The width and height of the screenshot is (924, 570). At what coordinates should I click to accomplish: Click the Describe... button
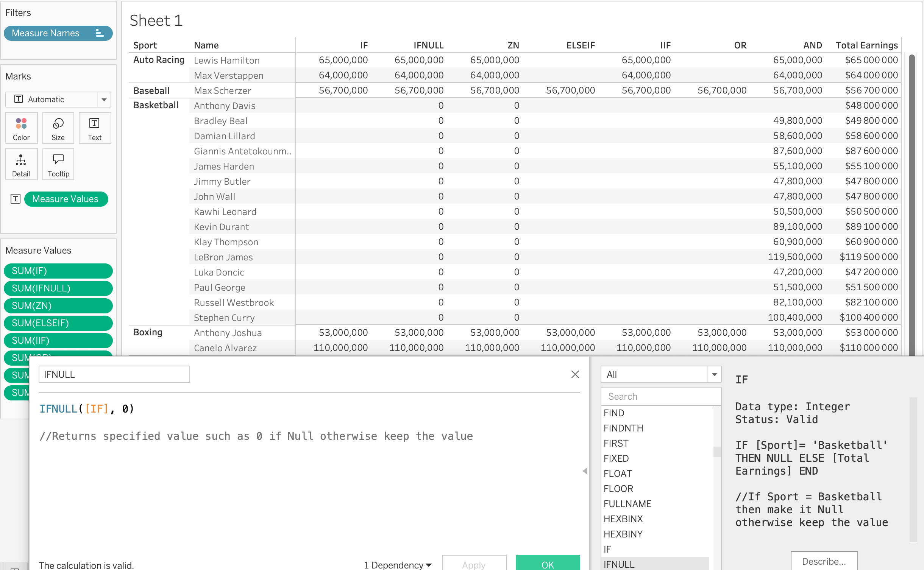coord(824,561)
